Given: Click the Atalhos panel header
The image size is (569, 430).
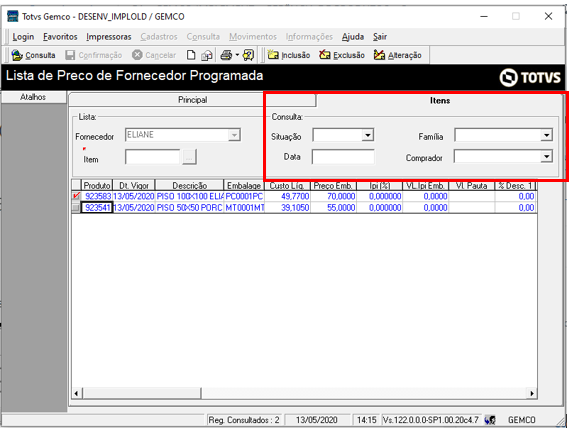Looking at the screenshot, I should tap(33, 97).
